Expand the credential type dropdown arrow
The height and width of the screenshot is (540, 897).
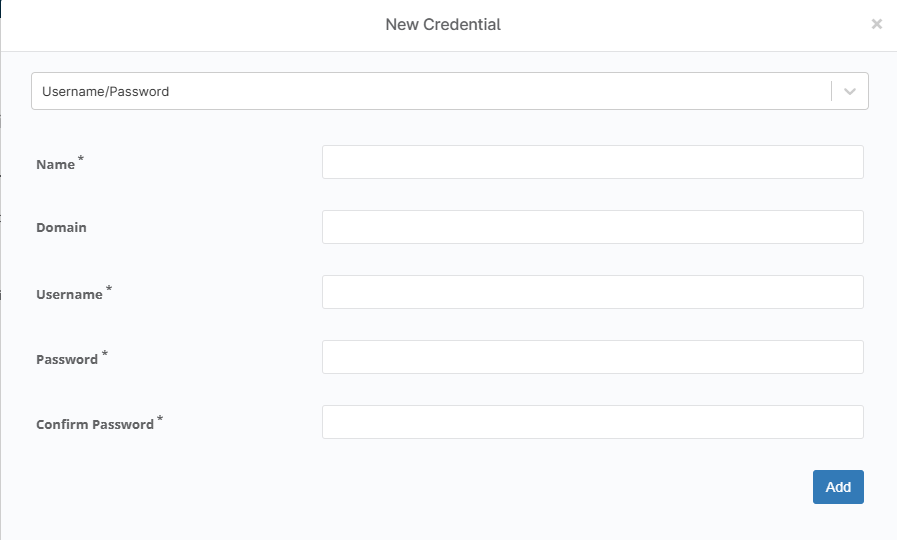pyautogui.click(x=850, y=91)
